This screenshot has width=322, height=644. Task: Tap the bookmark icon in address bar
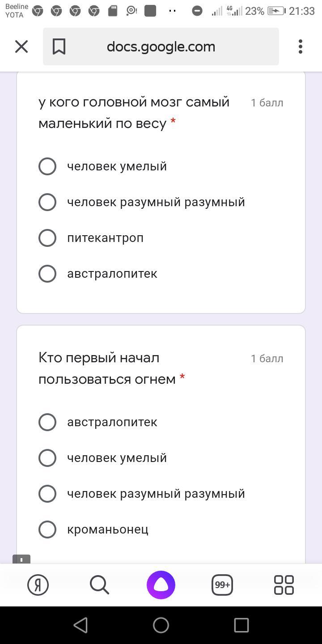pos(59,47)
